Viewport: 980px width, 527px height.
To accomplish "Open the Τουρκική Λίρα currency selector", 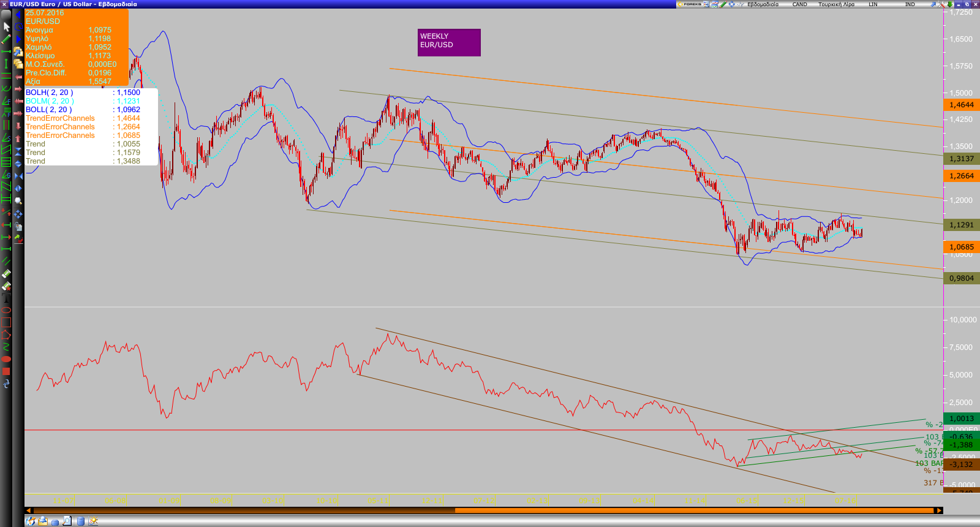I will coord(836,4).
